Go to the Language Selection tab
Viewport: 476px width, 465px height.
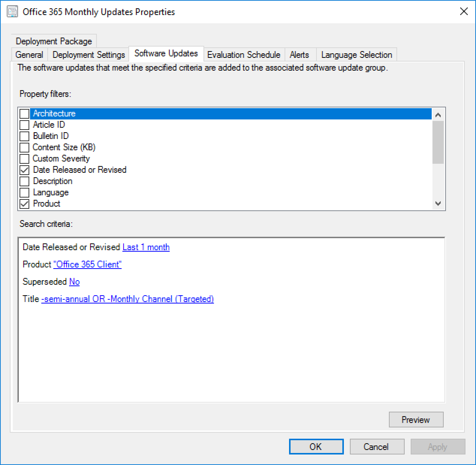(356, 55)
